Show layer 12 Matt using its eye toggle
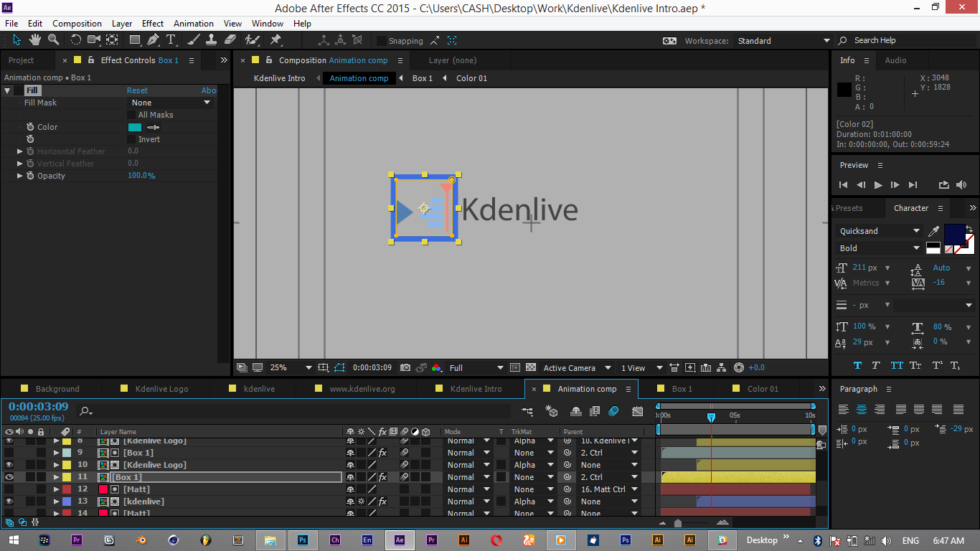 pyautogui.click(x=9, y=489)
